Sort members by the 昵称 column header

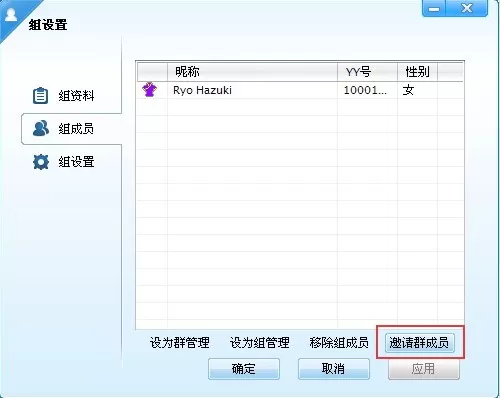click(x=252, y=71)
